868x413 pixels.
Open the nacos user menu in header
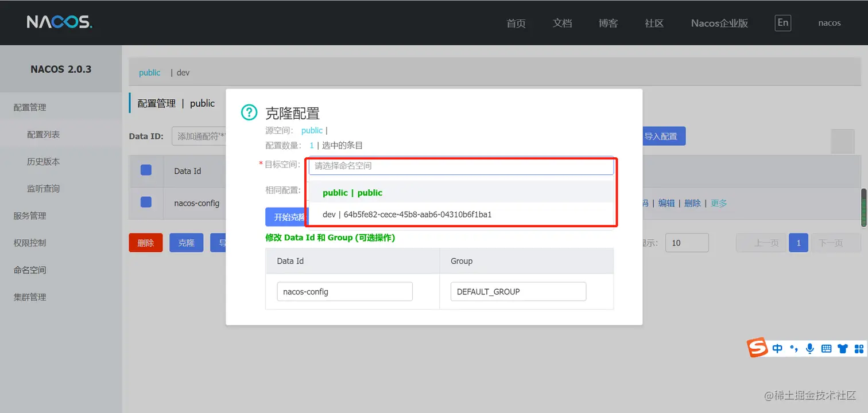coord(830,23)
